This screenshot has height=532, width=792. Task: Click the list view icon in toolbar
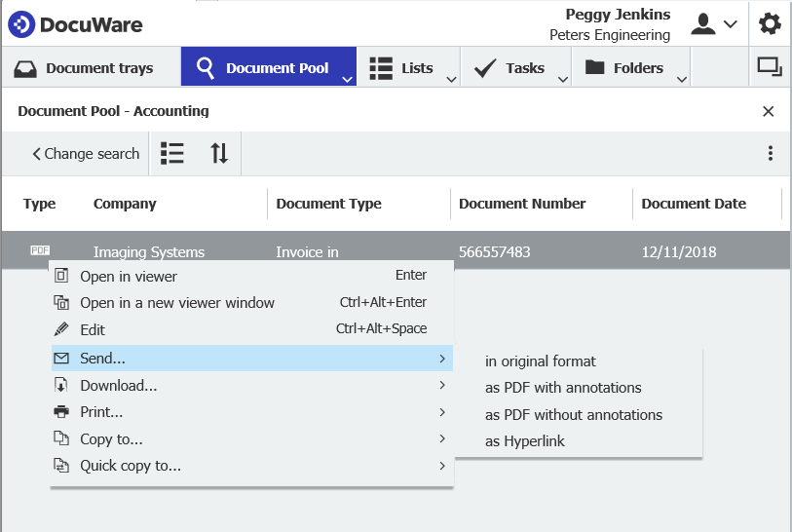click(172, 154)
